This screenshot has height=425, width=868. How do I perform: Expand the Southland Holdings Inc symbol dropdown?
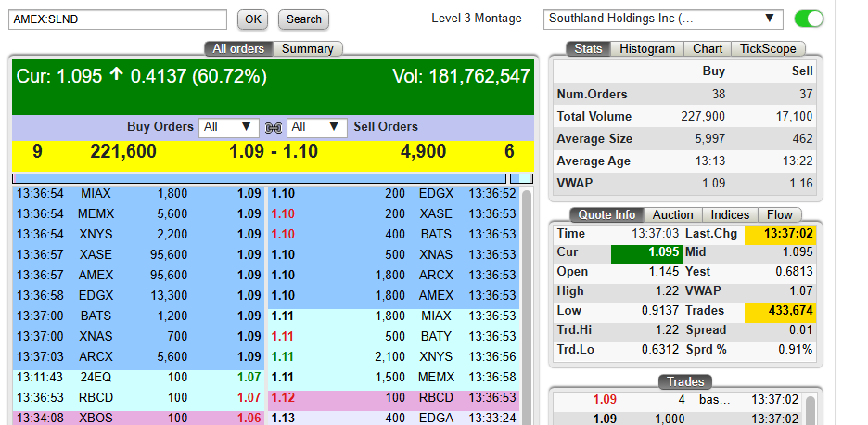[x=663, y=19]
